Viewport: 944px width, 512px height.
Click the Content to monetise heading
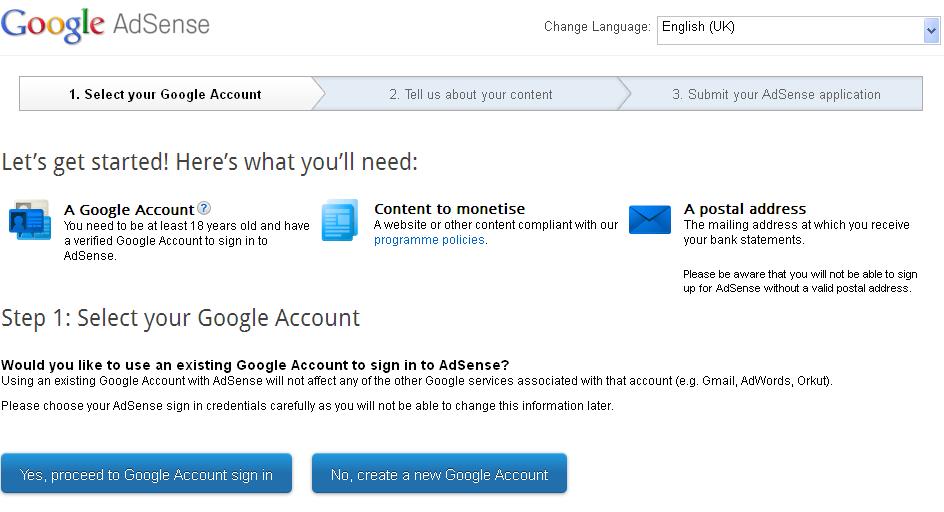(x=449, y=209)
